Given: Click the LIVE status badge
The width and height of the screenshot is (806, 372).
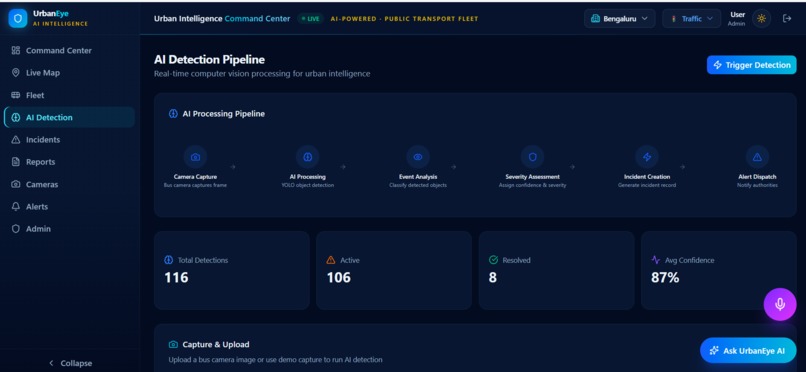Looking at the screenshot, I should coord(310,18).
